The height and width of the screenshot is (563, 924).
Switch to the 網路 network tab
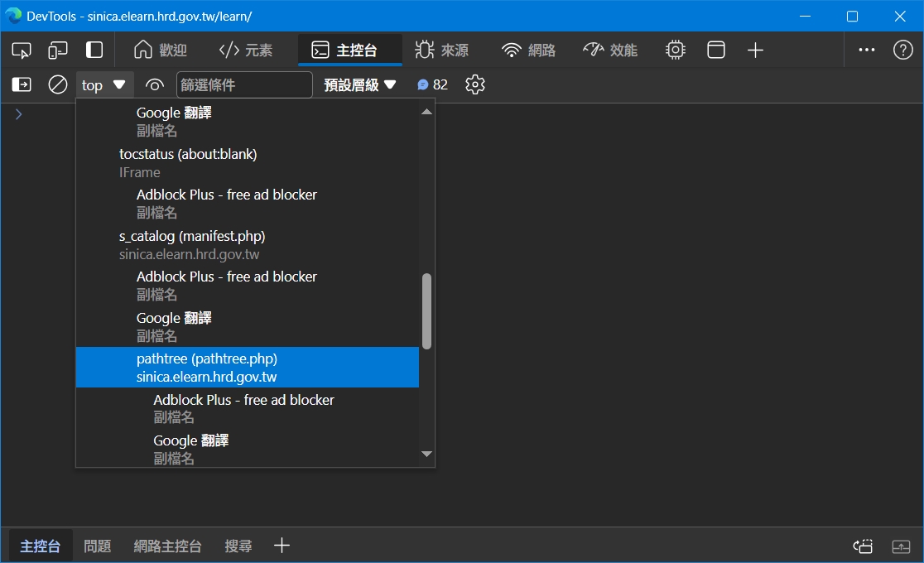528,51
